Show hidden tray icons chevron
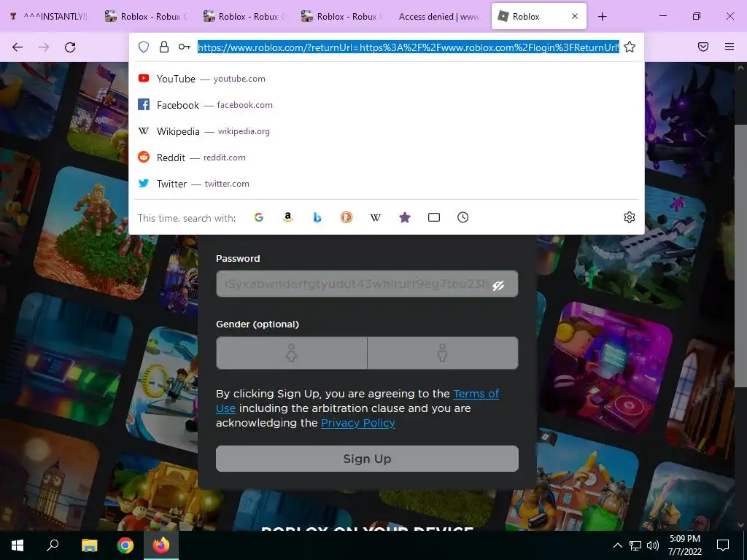The image size is (747, 560). 617,545
